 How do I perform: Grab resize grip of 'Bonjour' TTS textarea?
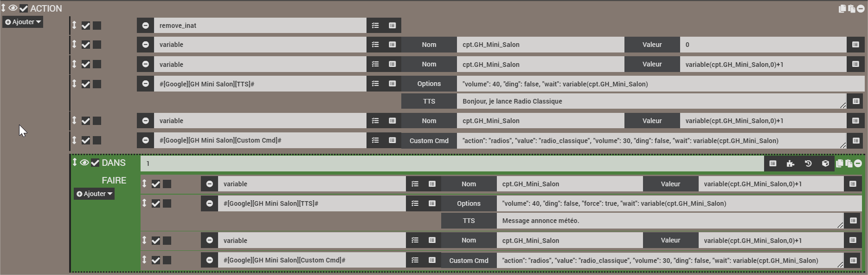coord(843,105)
